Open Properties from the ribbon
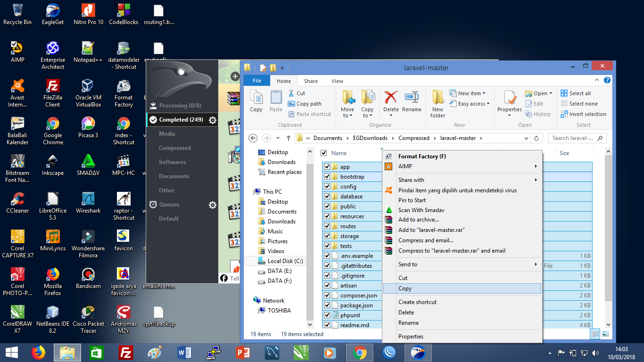644x362 pixels. (510, 104)
